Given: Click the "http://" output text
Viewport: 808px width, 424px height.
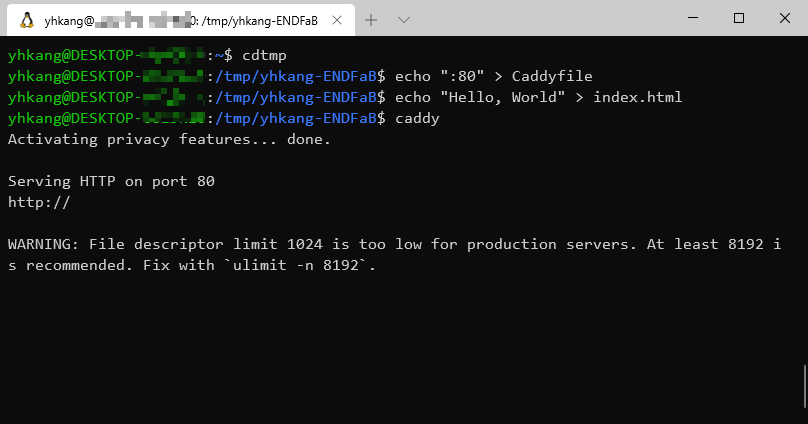Looking at the screenshot, I should pyautogui.click(x=39, y=202).
